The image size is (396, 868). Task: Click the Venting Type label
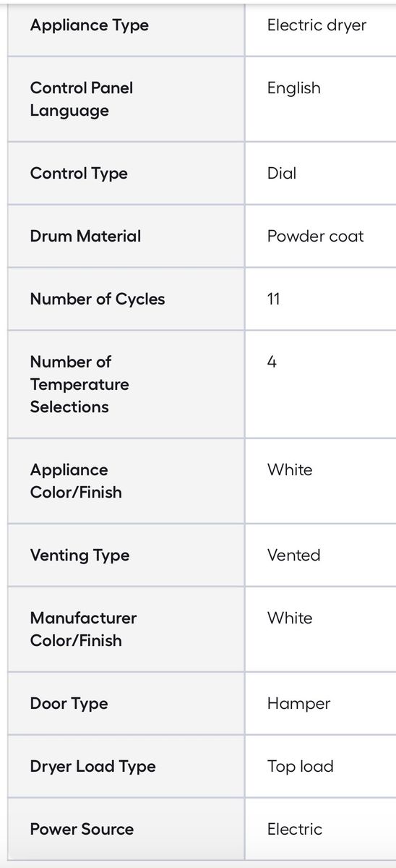tap(79, 555)
